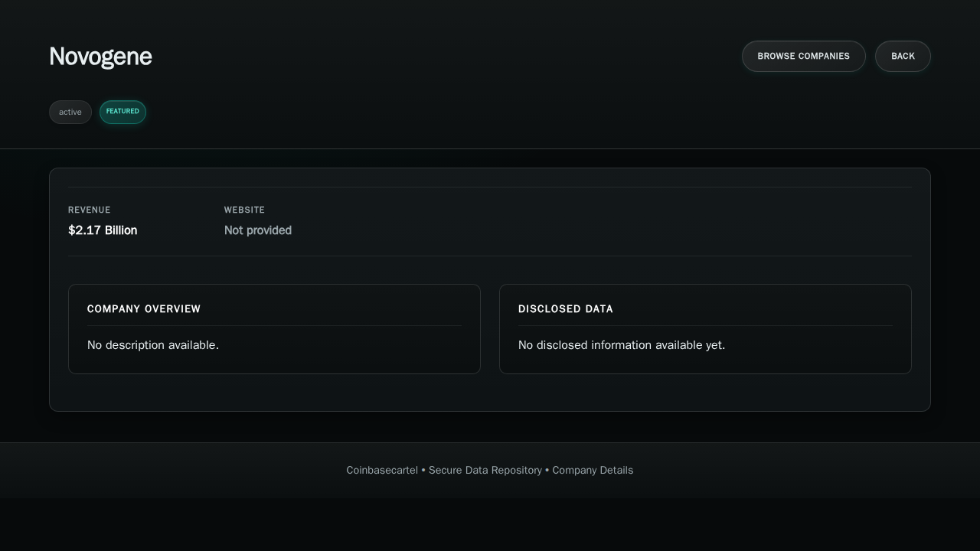Click the active status badge
This screenshot has width=980, height=551.
tap(70, 112)
